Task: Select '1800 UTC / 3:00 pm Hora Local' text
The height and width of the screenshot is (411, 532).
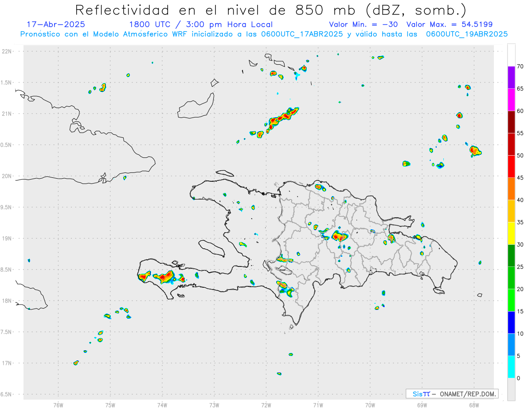Action: click(x=201, y=24)
